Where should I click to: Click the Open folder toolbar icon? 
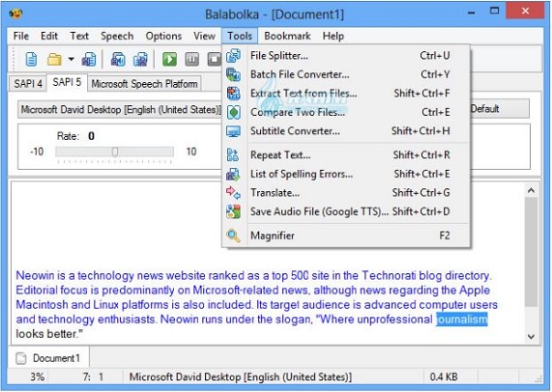point(54,59)
